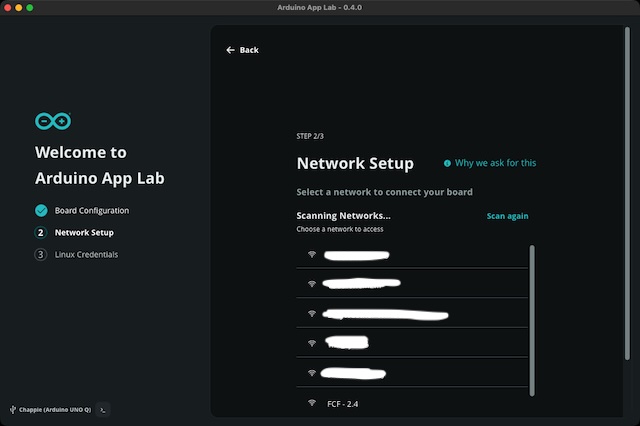This screenshot has width=640, height=426.
Task: Select the network directly above FCF - 2.4
Action: (356, 373)
